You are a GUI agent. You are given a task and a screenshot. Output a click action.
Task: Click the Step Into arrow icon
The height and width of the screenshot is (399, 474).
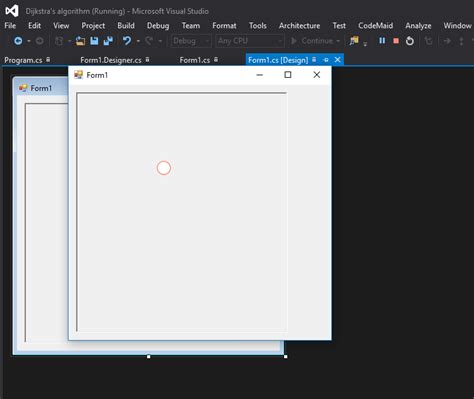[x=461, y=41]
